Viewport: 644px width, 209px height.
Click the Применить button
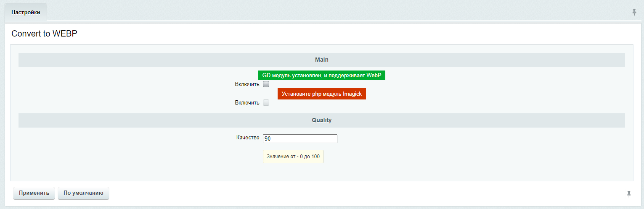click(x=34, y=193)
